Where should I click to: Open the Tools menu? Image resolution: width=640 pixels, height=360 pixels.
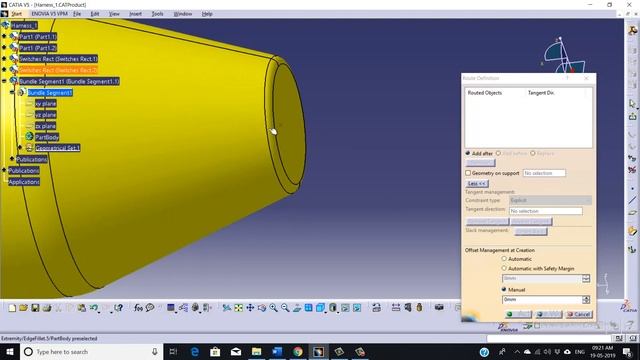[x=157, y=14]
